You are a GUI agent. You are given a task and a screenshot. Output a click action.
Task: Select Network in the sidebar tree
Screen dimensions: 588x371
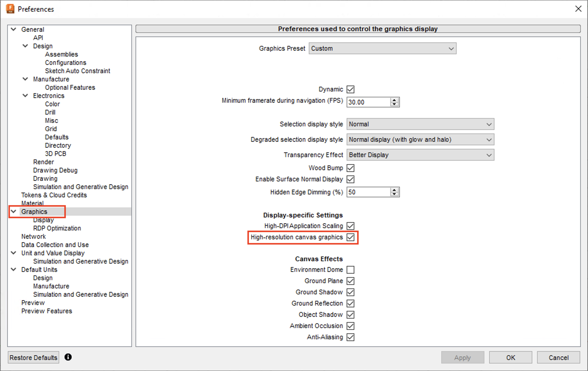(x=33, y=236)
